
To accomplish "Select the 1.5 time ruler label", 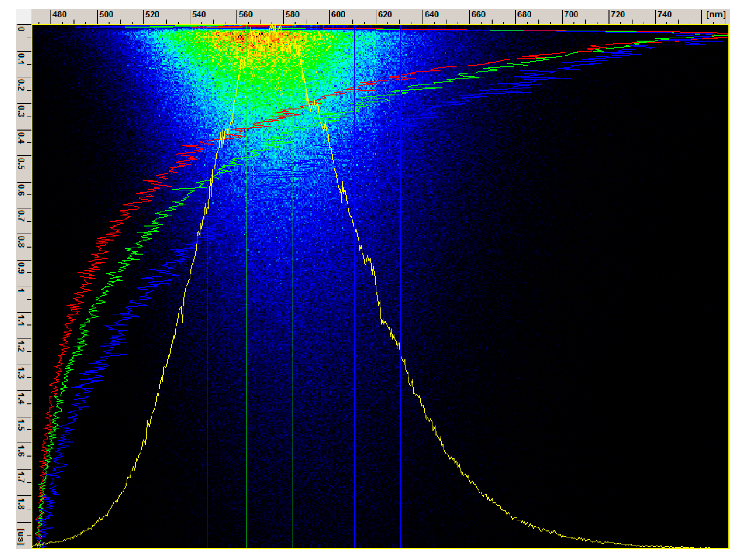I will pos(22,424).
